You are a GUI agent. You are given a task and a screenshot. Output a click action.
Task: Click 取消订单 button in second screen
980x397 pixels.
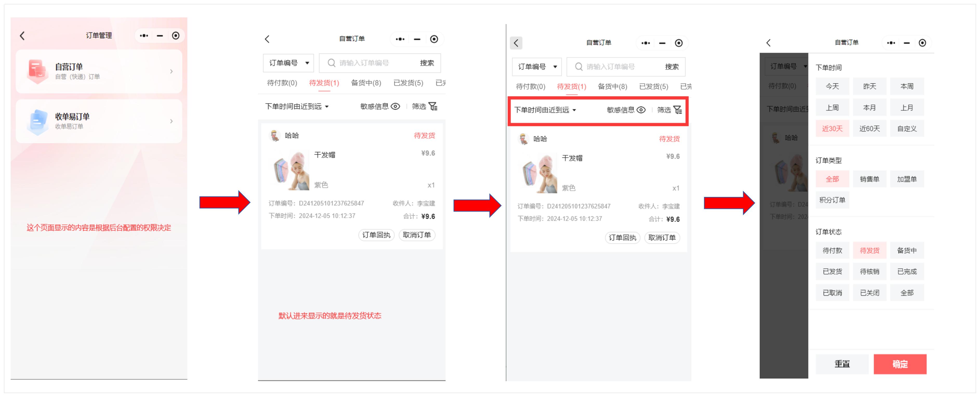[416, 235]
